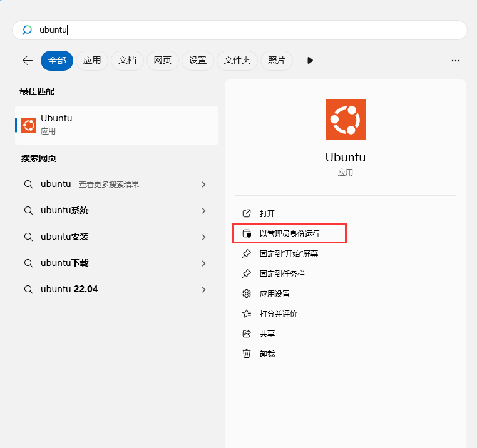Click pin icon beside 固定到"开始"屏幕
Image resolution: width=477 pixels, height=448 pixels.
(x=247, y=253)
